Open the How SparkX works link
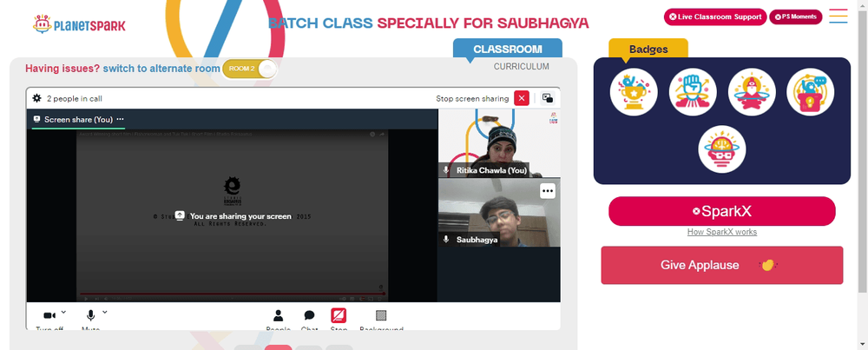 [x=722, y=232]
